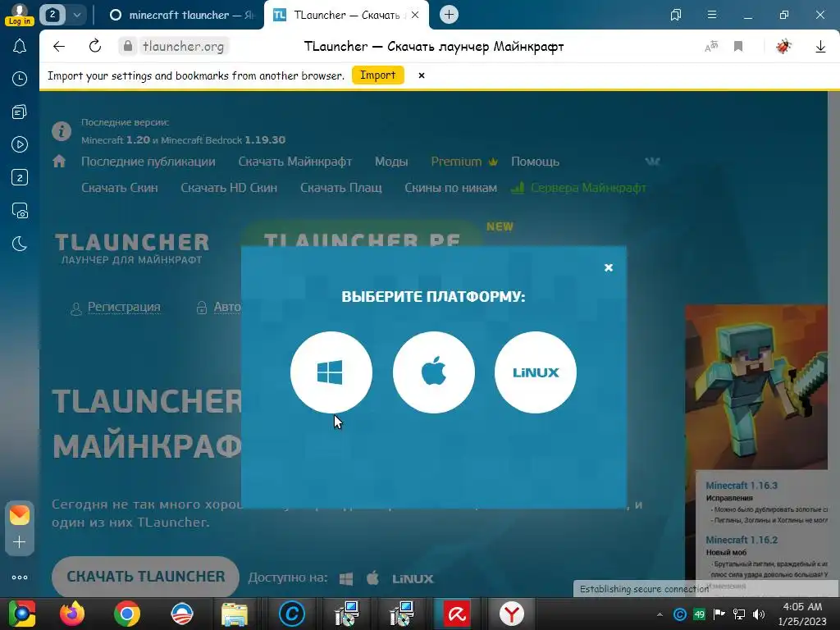Open Сервера Майнкрафт link
The height and width of the screenshot is (630, 840).
click(579, 188)
